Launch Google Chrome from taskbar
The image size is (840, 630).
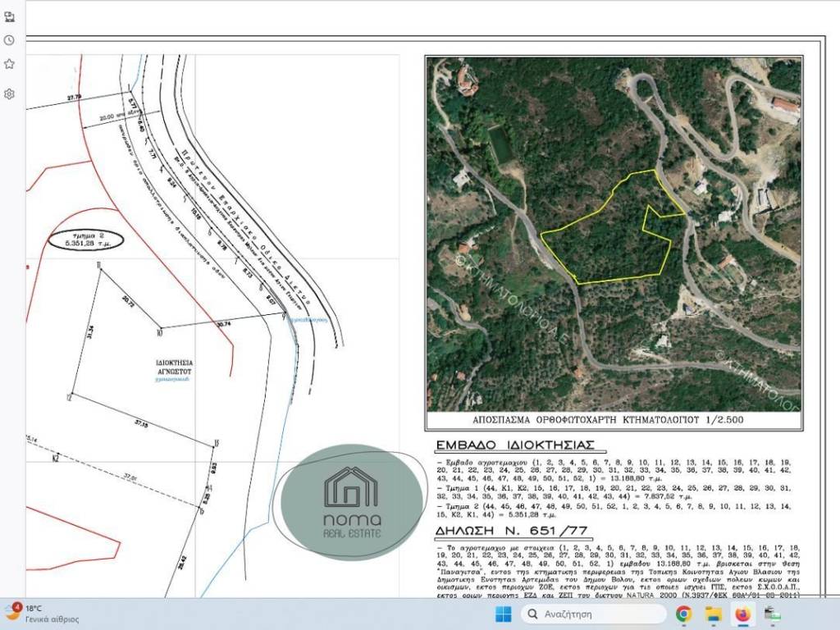tap(683, 614)
